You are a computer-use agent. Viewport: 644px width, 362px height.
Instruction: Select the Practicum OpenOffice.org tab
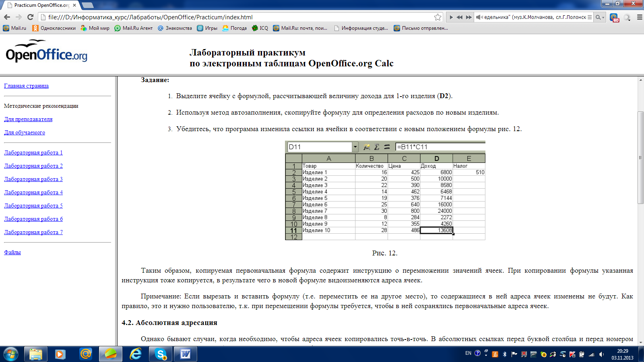click(40, 5)
